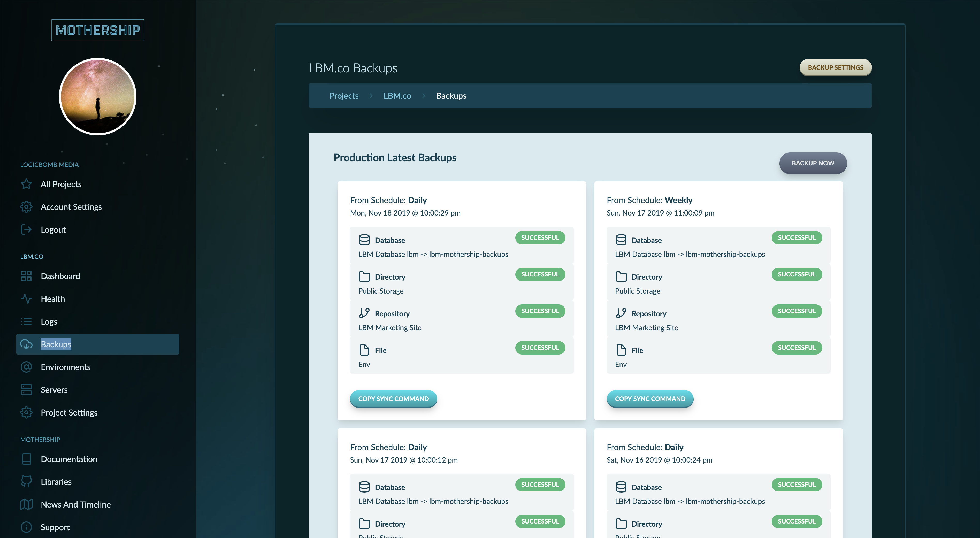Click the Database cylinder icon in Daily backup card

coord(364,240)
